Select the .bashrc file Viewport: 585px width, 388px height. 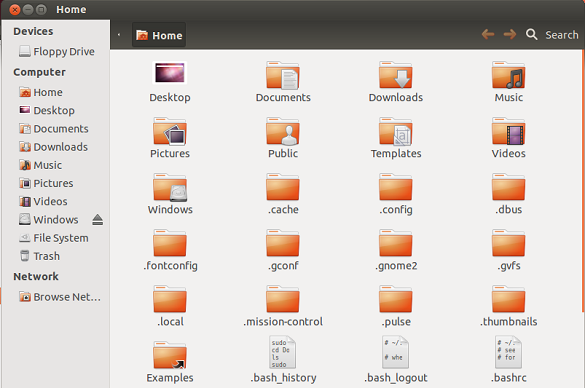pyautogui.click(x=509, y=353)
